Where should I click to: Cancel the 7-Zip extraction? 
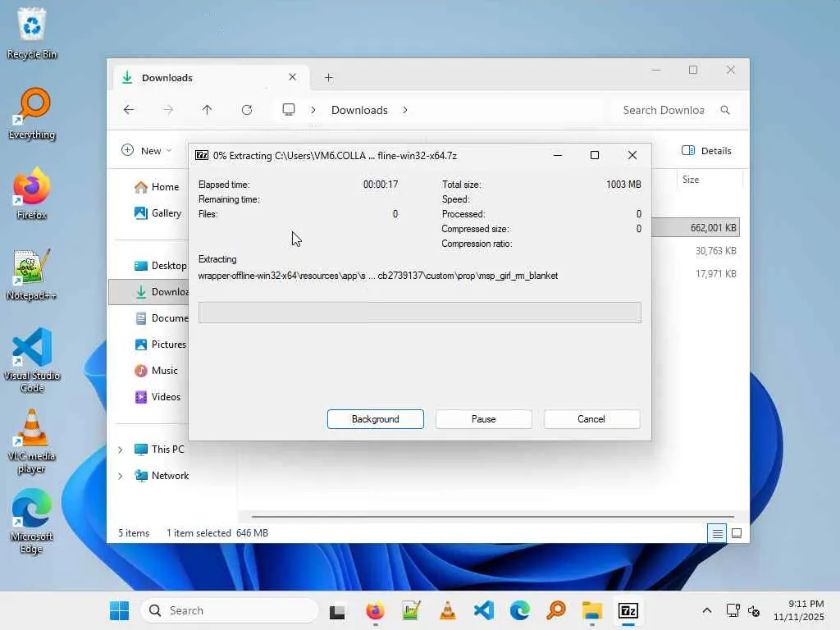pos(591,419)
